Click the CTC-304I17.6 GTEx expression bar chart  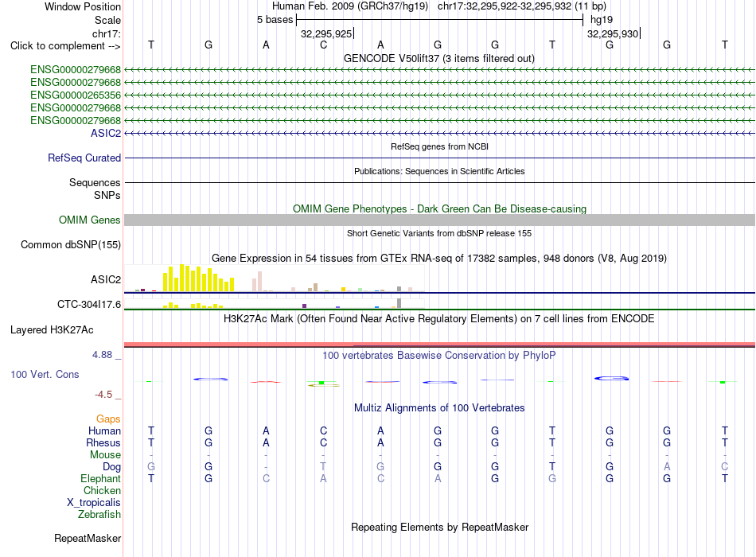(275, 304)
